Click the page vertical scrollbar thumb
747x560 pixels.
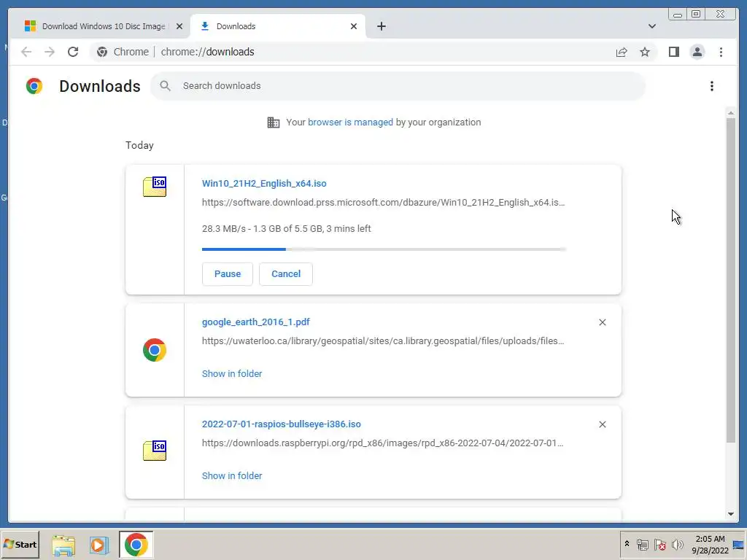tap(731, 281)
